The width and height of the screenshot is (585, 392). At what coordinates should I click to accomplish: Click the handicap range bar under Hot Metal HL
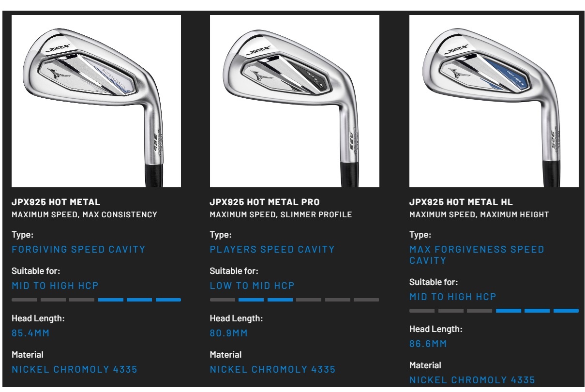point(494,311)
